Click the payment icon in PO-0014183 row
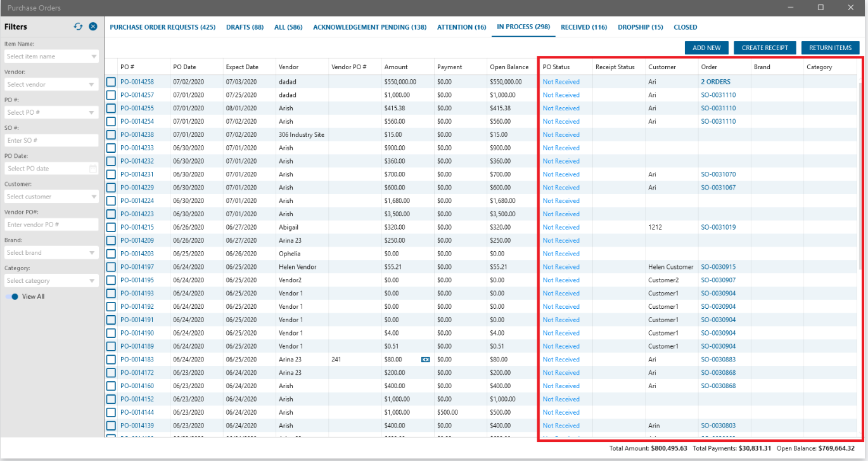The height and width of the screenshot is (461, 868). tap(426, 360)
